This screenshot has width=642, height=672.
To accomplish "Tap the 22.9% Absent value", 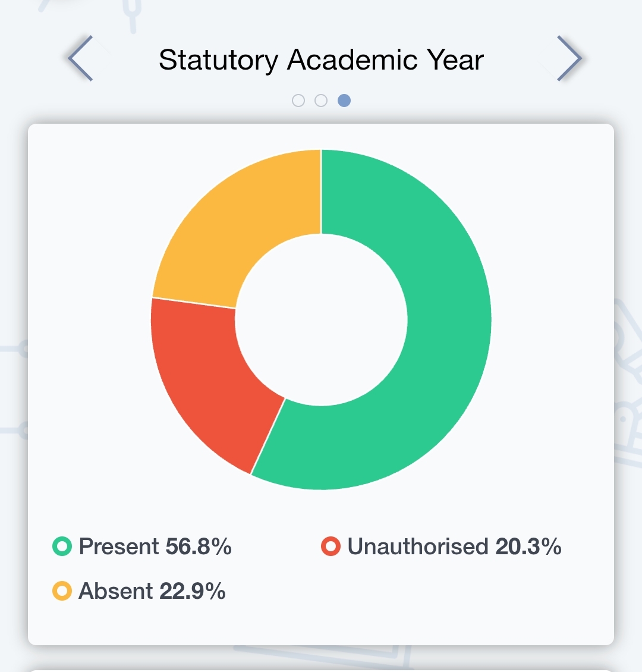I will [x=193, y=591].
